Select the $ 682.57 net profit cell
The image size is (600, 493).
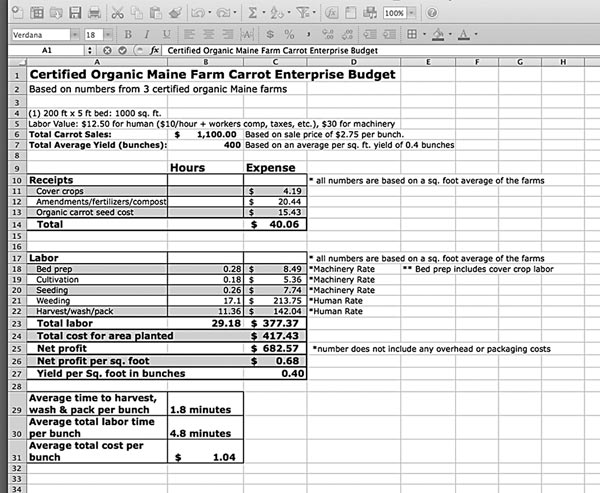click(x=275, y=349)
